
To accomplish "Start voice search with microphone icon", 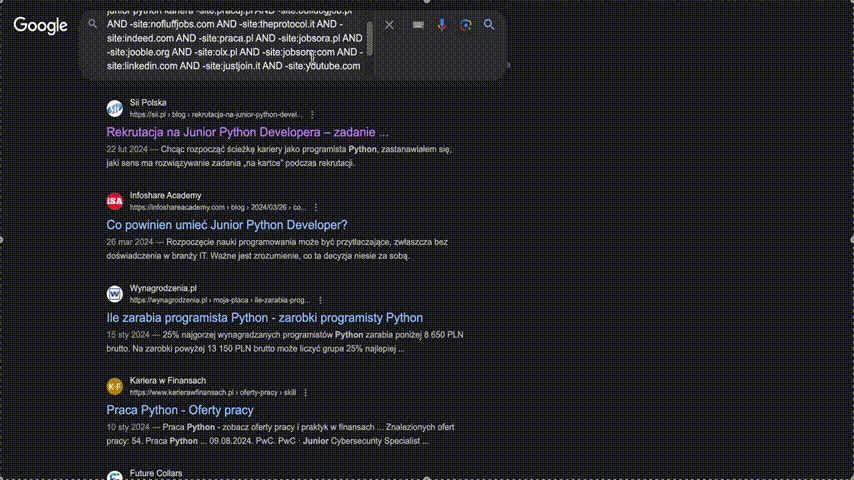I will pyautogui.click(x=442, y=25).
